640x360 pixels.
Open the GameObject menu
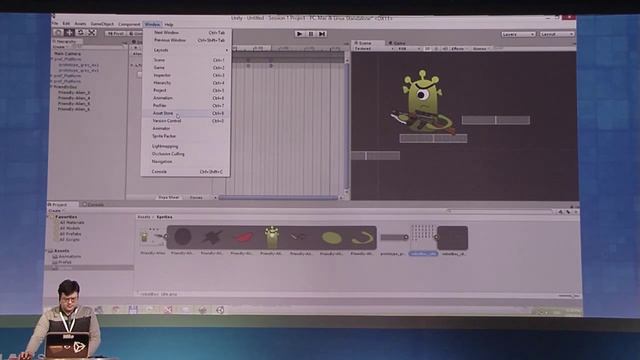(x=102, y=24)
